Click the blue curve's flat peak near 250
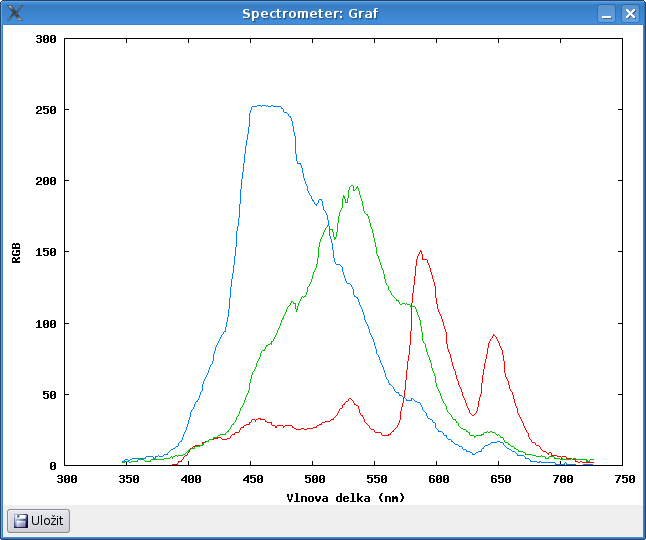 coord(266,105)
